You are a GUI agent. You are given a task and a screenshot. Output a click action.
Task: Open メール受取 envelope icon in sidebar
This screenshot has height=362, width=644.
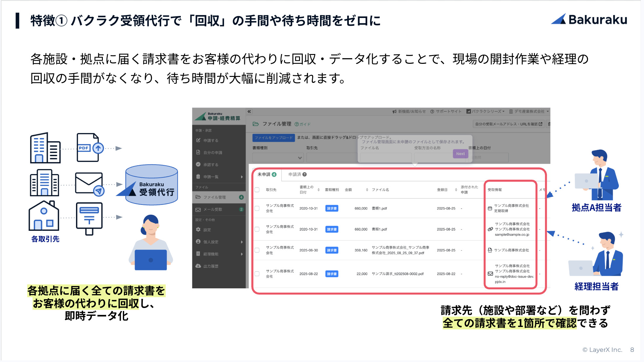(x=198, y=209)
